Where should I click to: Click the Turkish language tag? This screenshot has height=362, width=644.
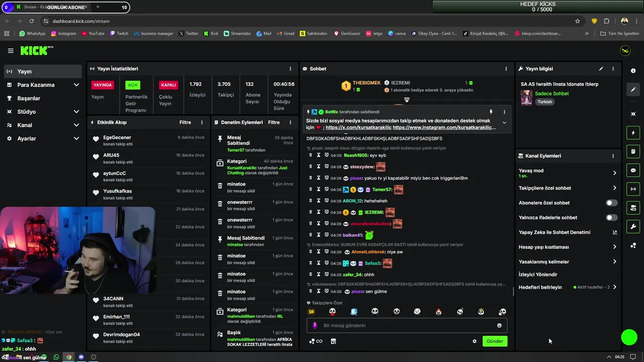(x=544, y=102)
